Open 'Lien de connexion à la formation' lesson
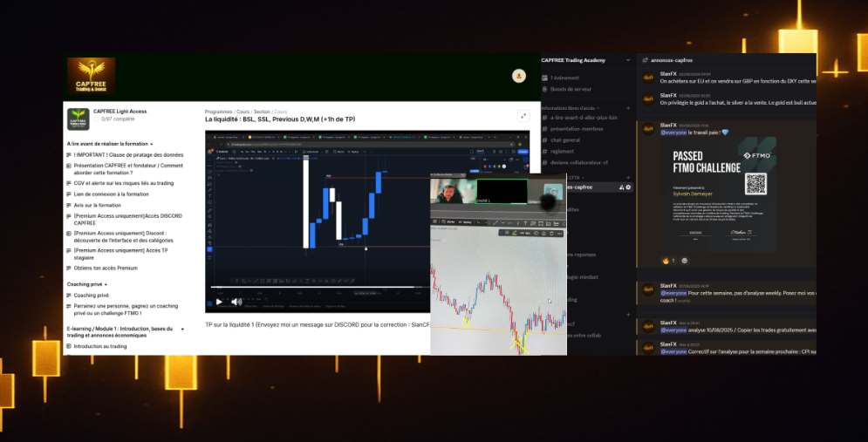The image size is (868, 442). [111, 194]
